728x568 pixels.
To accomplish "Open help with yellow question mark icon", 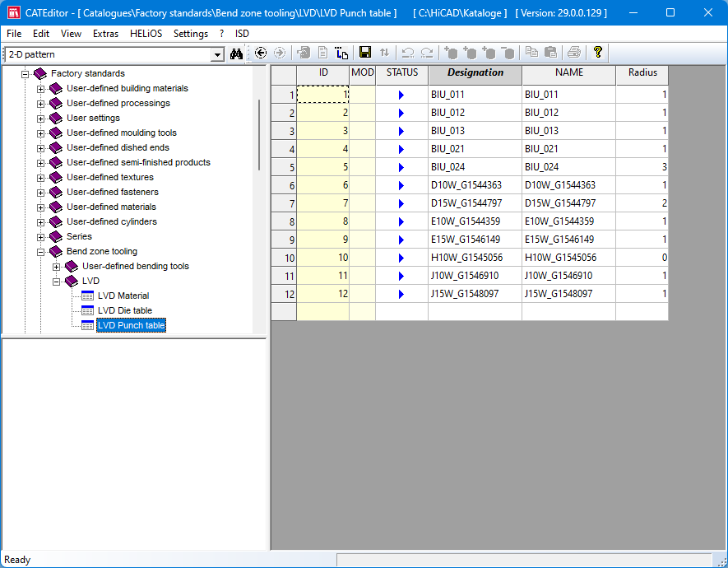I will tap(598, 53).
